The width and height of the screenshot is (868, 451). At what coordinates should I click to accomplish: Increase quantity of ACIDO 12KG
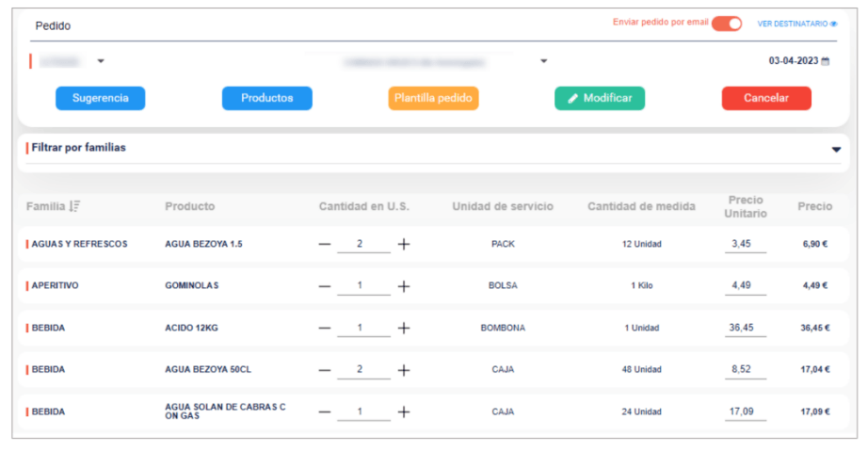pos(403,328)
